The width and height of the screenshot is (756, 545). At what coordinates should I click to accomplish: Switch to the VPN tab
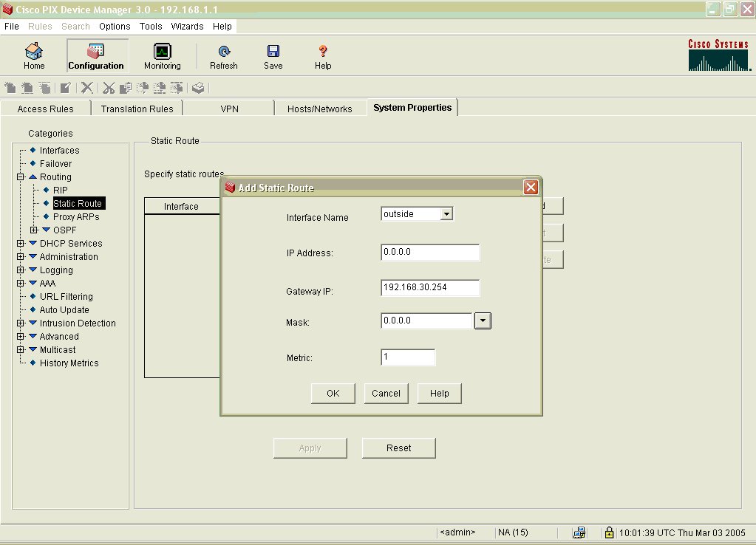[230, 109]
